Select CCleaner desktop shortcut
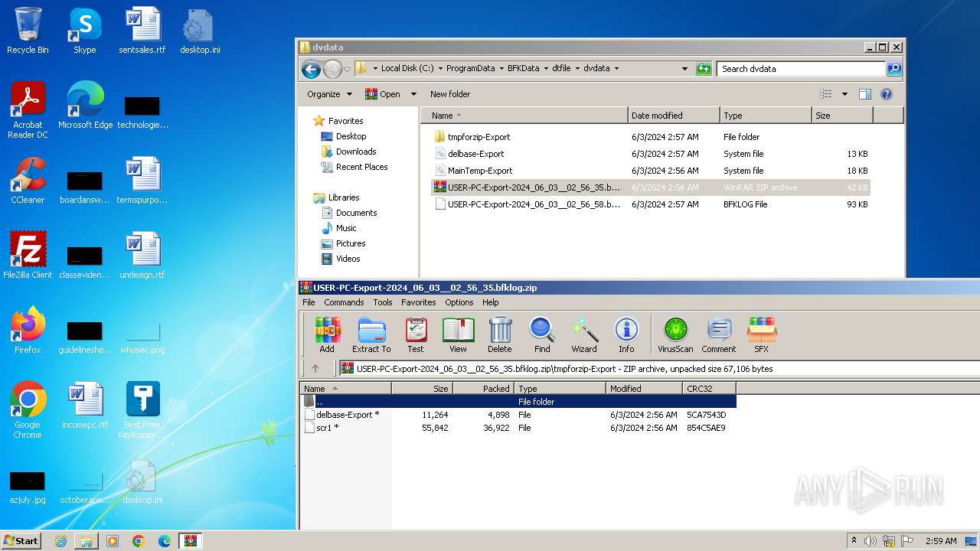The height and width of the screenshot is (551, 980). 28,181
